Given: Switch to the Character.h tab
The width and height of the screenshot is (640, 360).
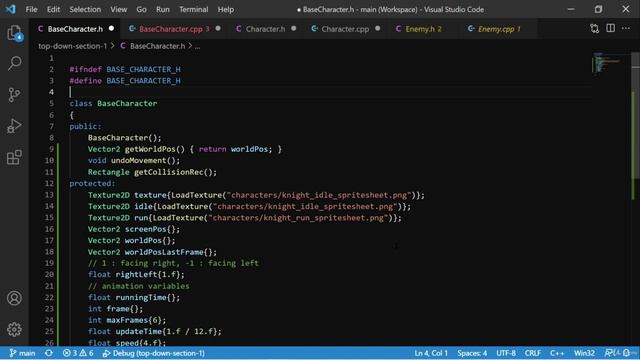Looking at the screenshot, I should click(x=265, y=29).
